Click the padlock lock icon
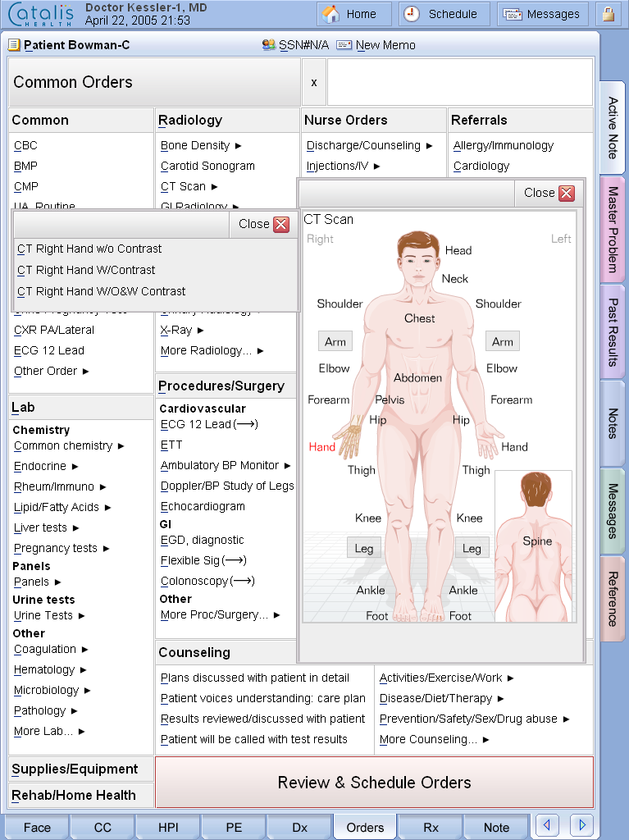The width and height of the screenshot is (629, 840). [x=608, y=14]
